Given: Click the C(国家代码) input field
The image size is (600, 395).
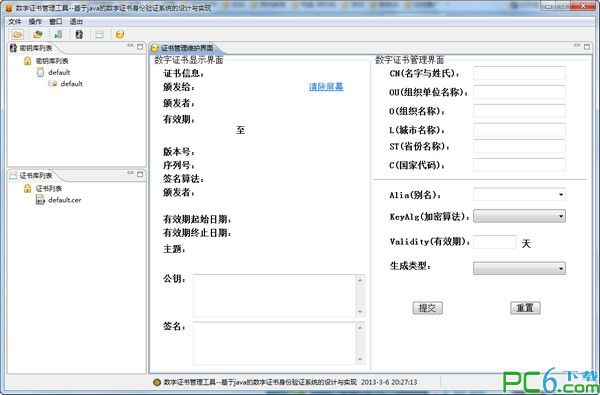Looking at the screenshot, I should tap(519, 165).
